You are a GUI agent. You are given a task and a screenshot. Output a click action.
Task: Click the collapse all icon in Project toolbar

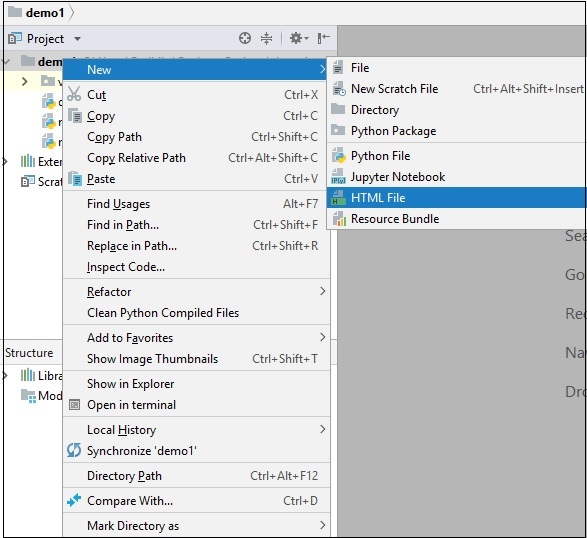click(267, 38)
